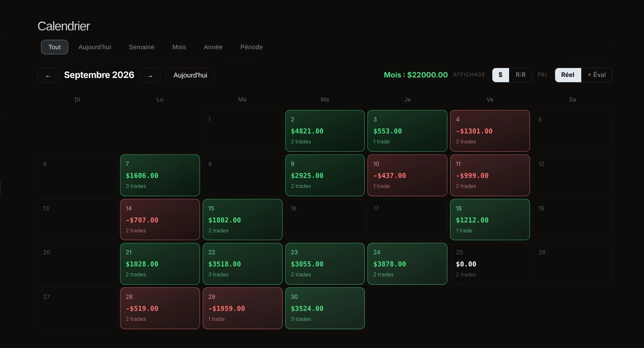The image size is (644, 348).
Task: Select the Aujourd'hui filter tab
Action: [95, 47]
